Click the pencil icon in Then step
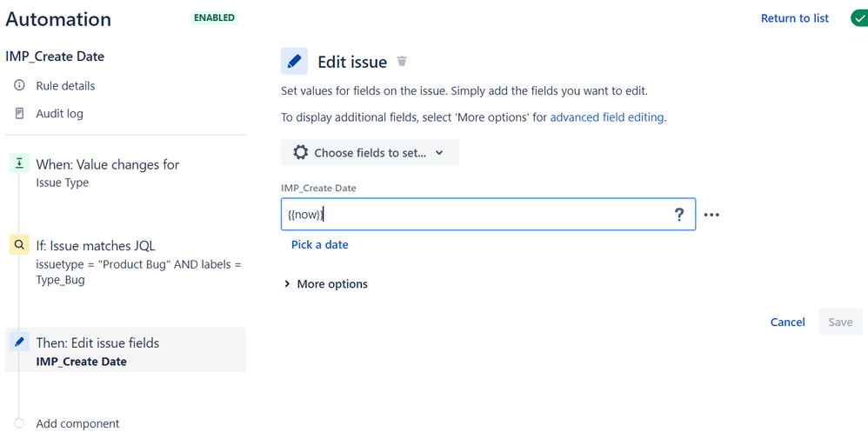Image resolution: width=868 pixels, height=432 pixels. coord(19,342)
